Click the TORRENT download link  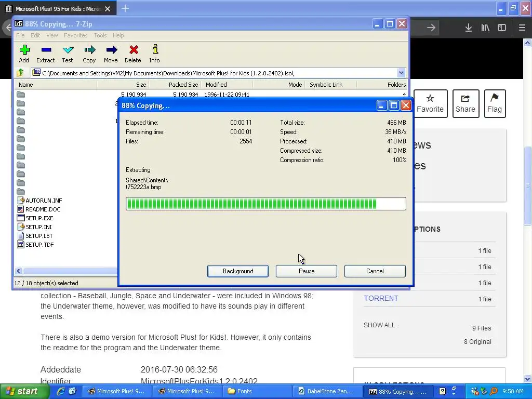coord(381,298)
